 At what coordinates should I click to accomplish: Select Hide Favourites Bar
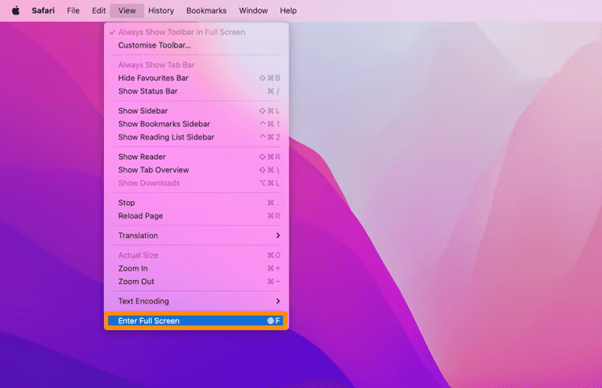point(196,78)
